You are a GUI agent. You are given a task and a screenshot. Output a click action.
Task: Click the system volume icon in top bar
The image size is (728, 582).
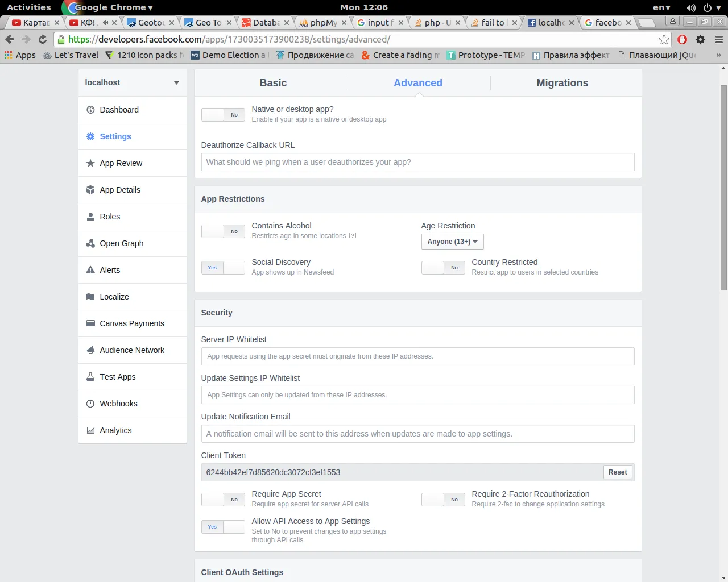click(691, 7)
